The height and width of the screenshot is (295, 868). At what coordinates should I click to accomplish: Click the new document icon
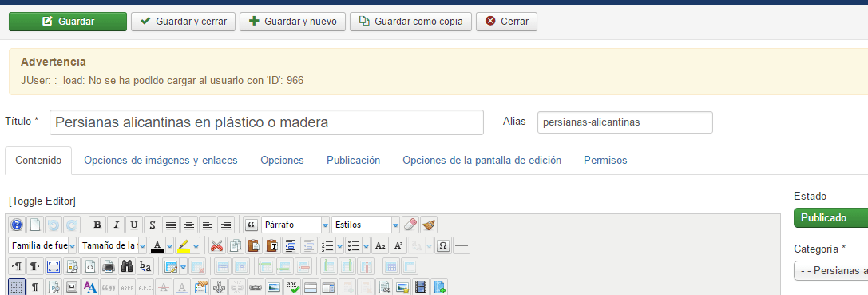(x=35, y=225)
